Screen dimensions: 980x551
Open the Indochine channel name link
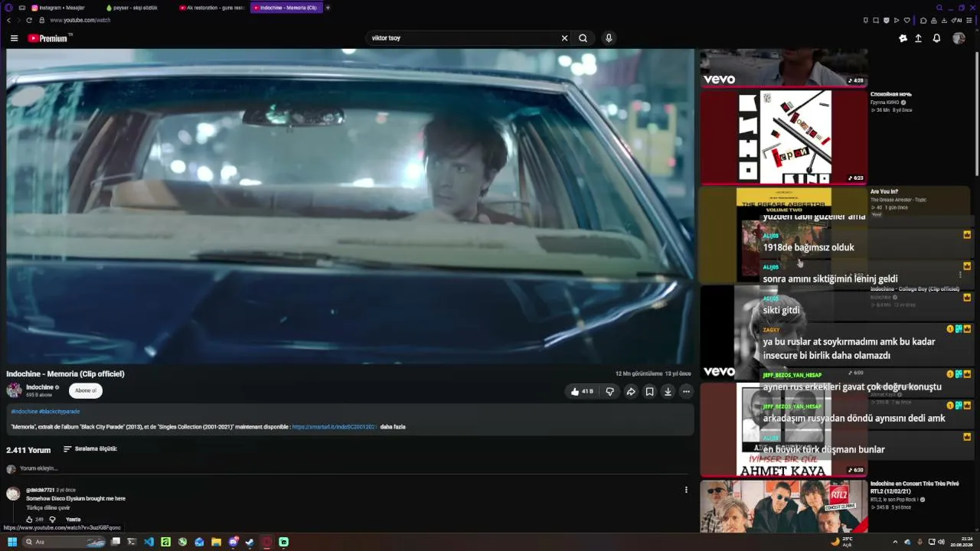(40, 387)
